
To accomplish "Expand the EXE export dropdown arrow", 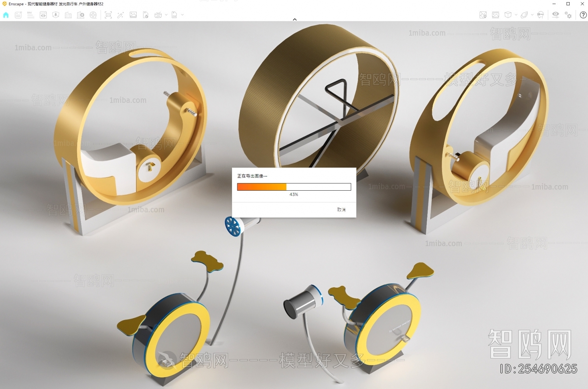I will pos(182,15).
